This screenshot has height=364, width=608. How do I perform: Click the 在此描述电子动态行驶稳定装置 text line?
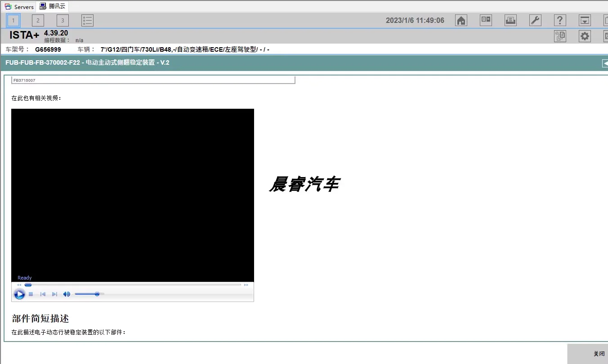(68, 333)
